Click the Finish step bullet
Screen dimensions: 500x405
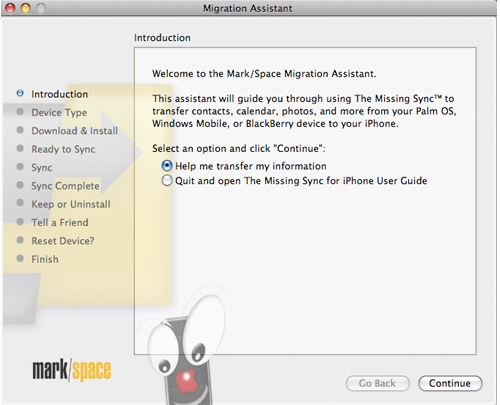pyautogui.click(x=20, y=258)
